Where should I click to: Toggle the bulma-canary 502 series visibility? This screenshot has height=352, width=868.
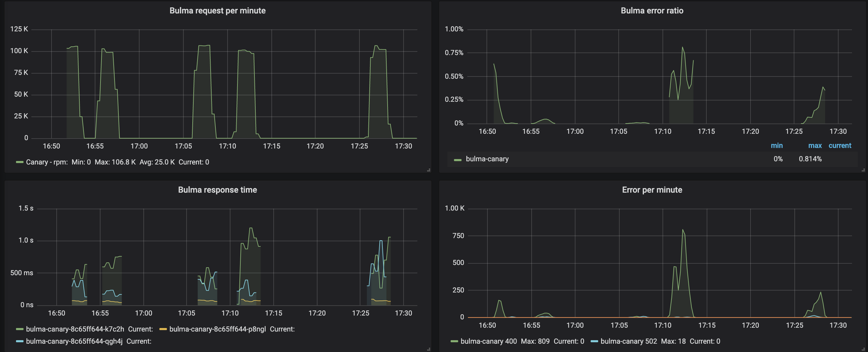(x=629, y=341)
